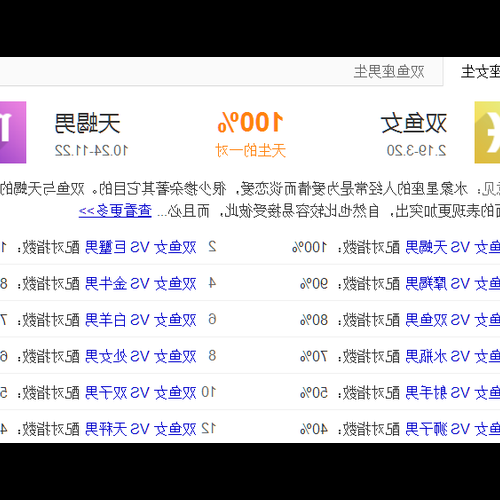Open the 双鱼女 VS 天秤男 link
This screenshot has width=500, height=500.
tap(141, 429)
